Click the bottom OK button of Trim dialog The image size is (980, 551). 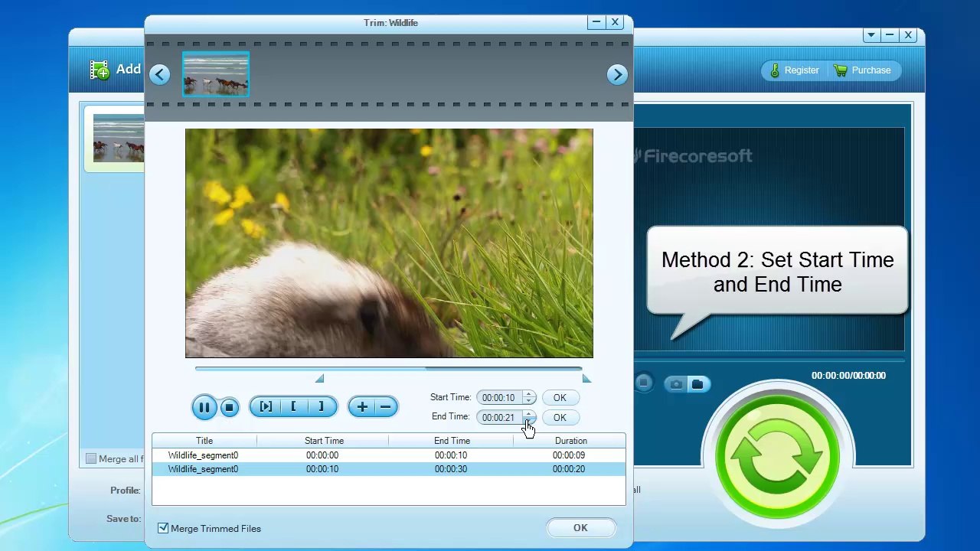[580, 528]
